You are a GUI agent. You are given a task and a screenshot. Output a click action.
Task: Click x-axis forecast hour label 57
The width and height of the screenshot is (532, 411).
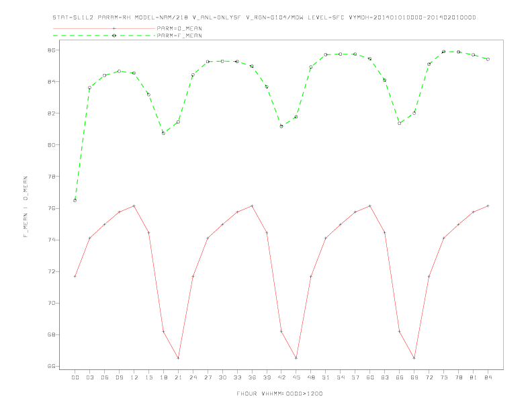tap(355, 377)
